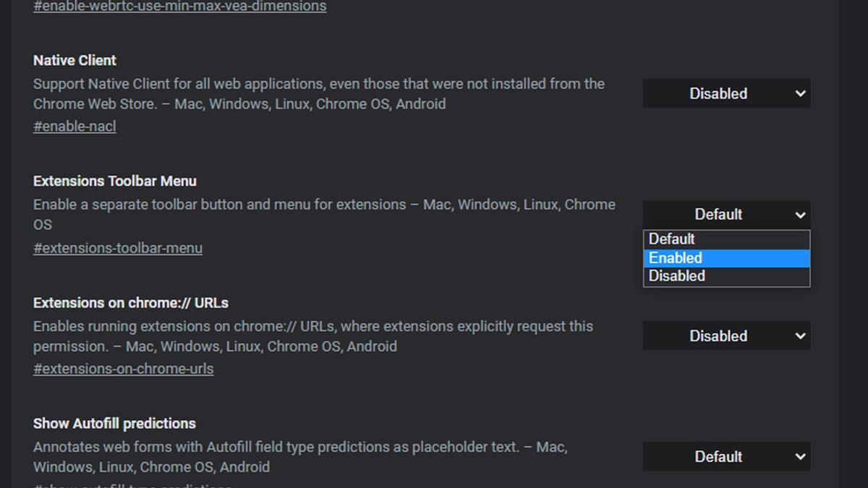868x488 pixels.
Task: Click chevron arrow on Show Autofill predictions dropdown
Action: 800,457
